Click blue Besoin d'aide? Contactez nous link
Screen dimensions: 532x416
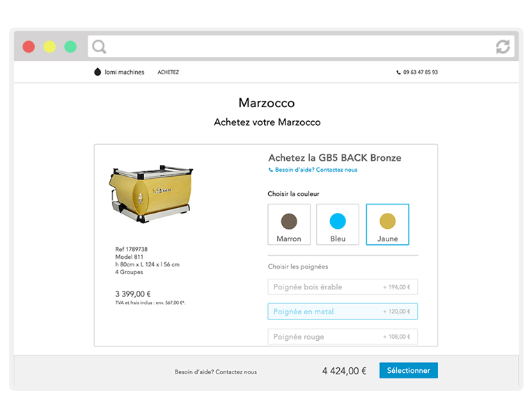pyautogui.click(x=316, y=170)
